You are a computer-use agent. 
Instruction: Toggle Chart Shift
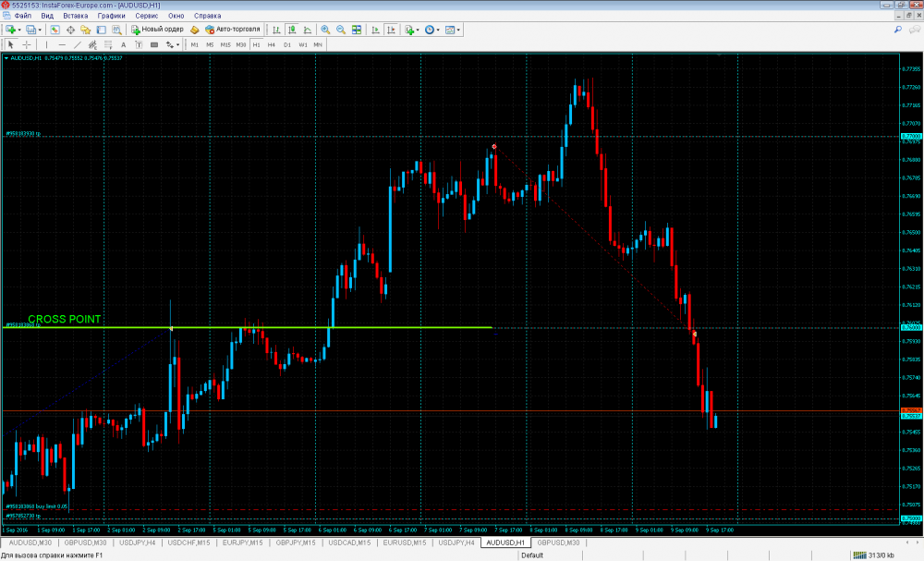pyautogui.click(x=391, y=30)
